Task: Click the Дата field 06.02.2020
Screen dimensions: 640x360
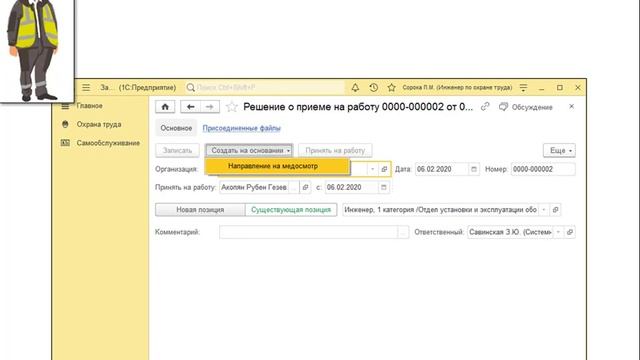Action: 442,169
